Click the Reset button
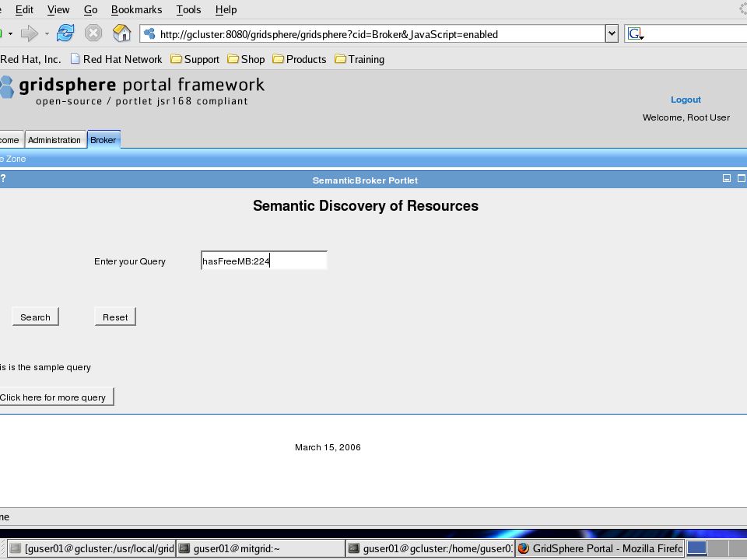 [x=115, y=317]
